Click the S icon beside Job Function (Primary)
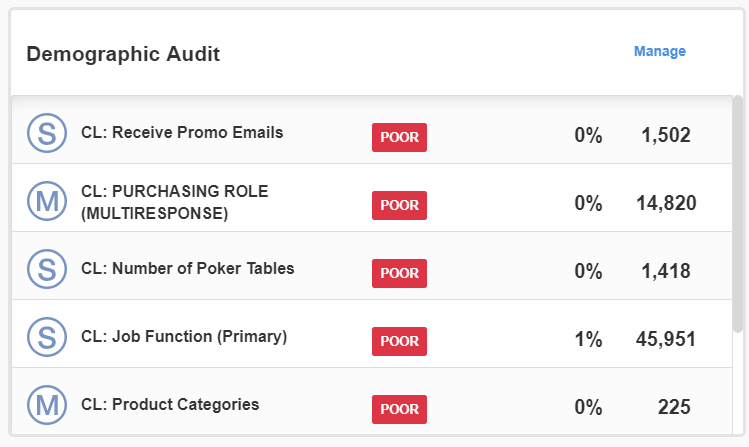Image resolution: width=749 pixels, height=447 pixels. click(45, 337)
